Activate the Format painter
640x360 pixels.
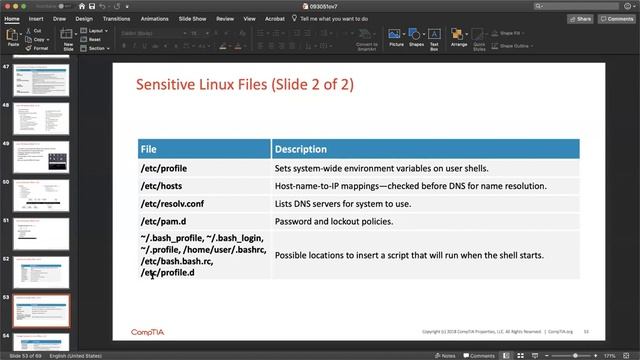(x=37, y=48)
